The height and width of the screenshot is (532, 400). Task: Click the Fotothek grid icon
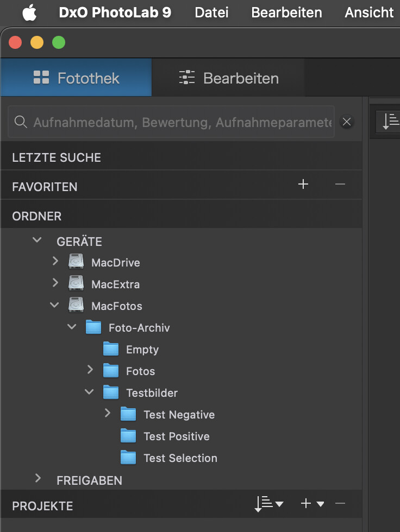41,77
